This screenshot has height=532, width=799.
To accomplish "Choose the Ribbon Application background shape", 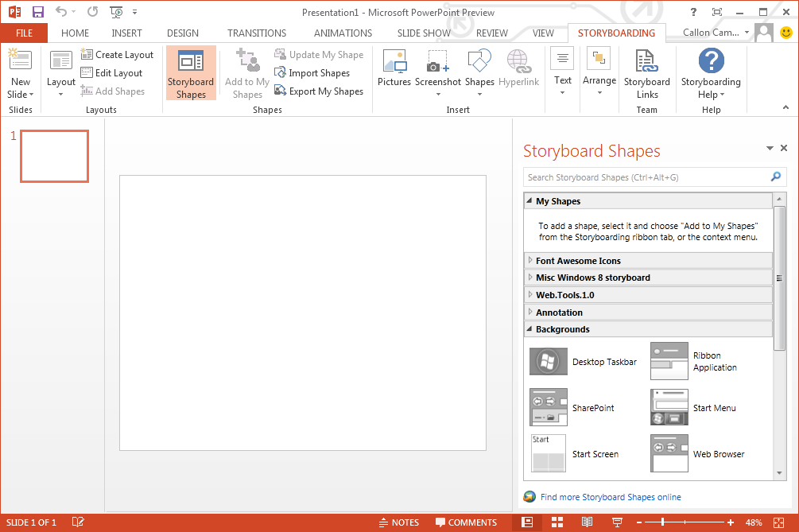I will click(669, 362).
